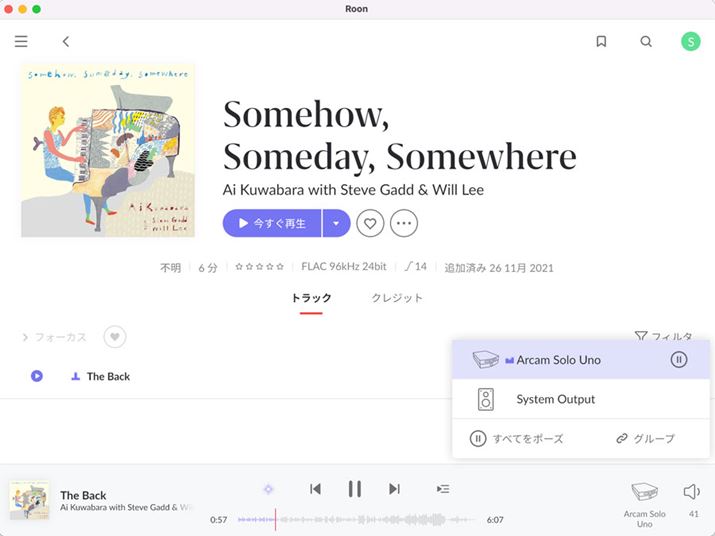Open the play queue icon
The height and width of the screenshot is (536, 715).
[443, 489]
